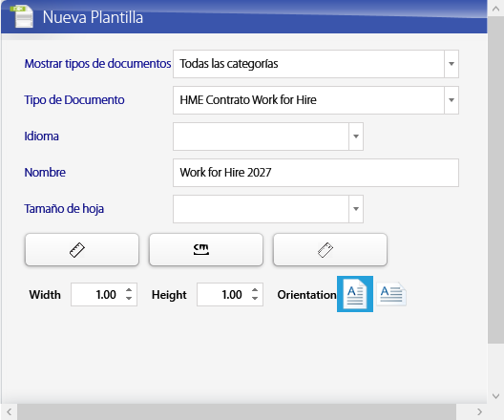This screenshot has width=504, height=420.
Task: Click the Idioma label
Action: (x=41, y=136)
